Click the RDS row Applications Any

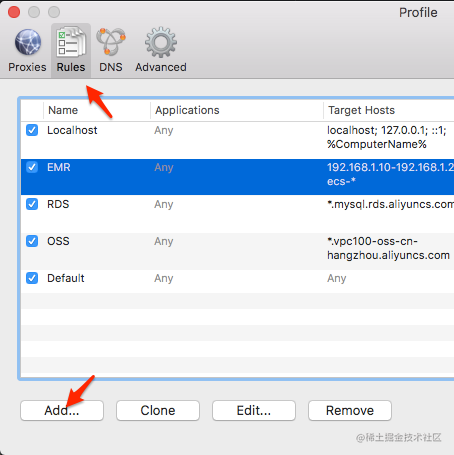pos(164,204)
